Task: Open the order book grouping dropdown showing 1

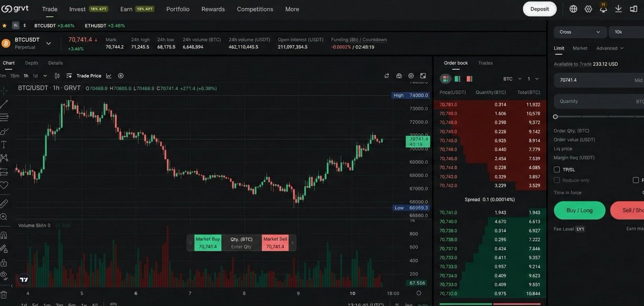Action: [533, 79]
